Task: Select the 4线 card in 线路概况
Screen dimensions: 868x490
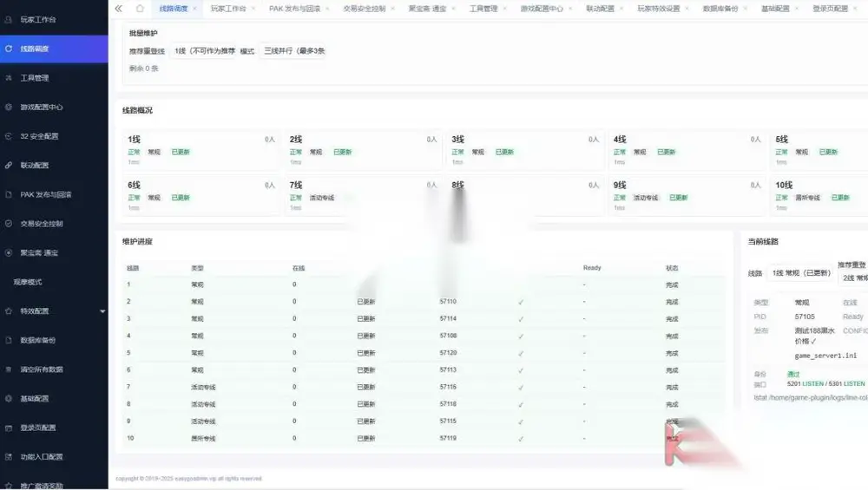Action: (687, 150)
